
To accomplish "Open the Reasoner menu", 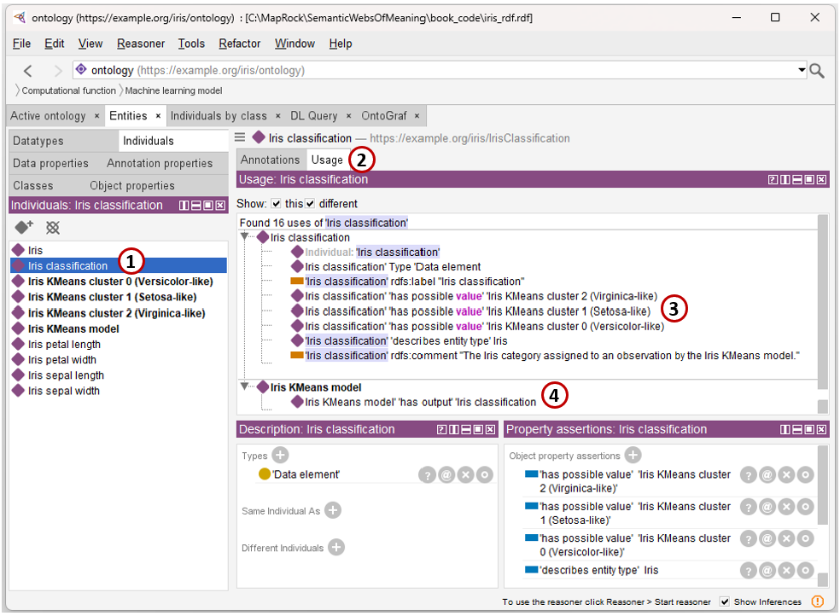I will pos(141,44).
